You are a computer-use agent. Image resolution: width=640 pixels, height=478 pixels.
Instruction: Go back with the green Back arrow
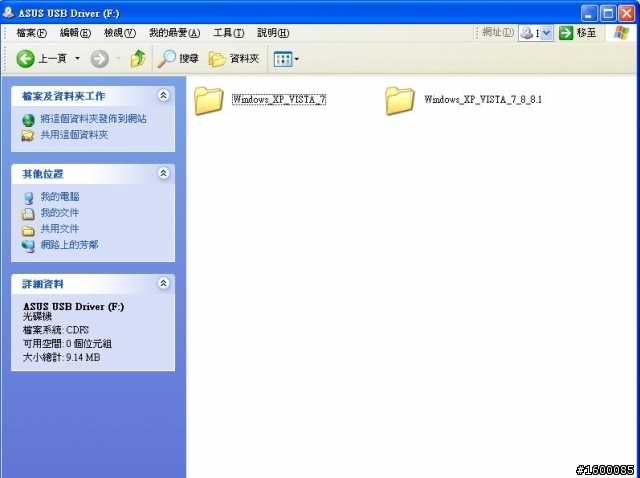click(25, 59)
